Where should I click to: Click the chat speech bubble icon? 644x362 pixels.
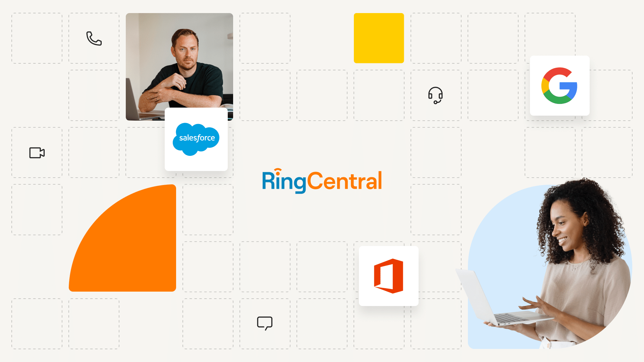coord(265,323)
